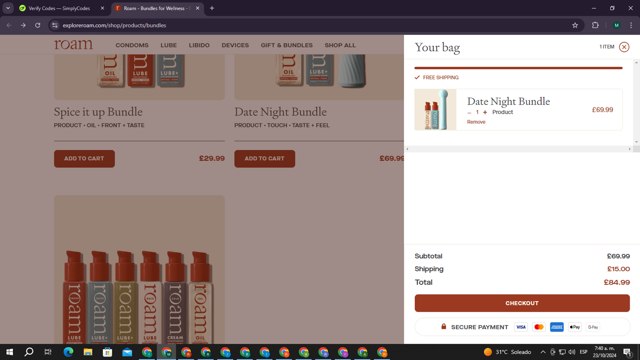Viewport: 640px width, 360px height.
Task: Open the Devices menu
Action: click(x=235, y=45)
